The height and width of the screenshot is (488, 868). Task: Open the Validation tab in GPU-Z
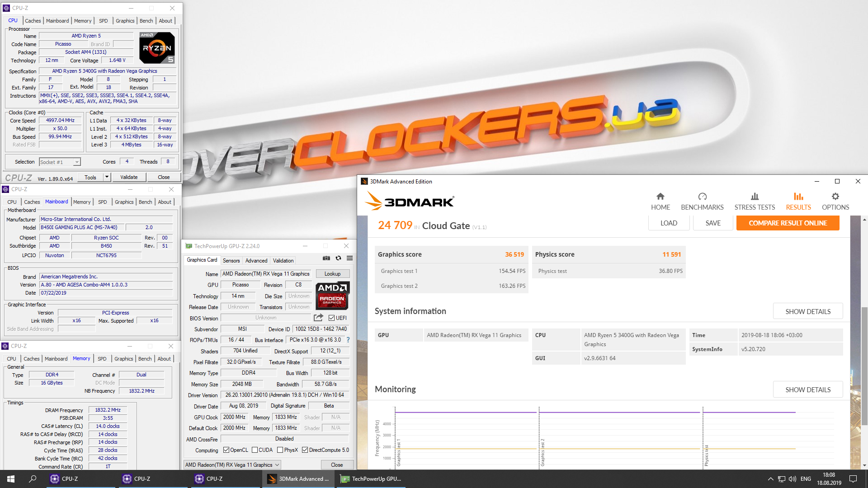tap(283, 260)
